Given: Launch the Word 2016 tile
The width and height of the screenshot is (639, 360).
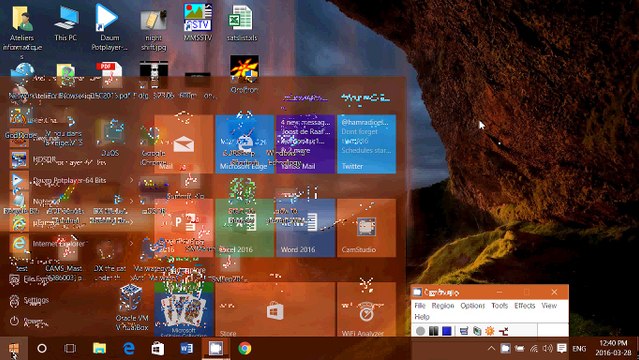Looking at the screenshot, I should coord(306,228).
